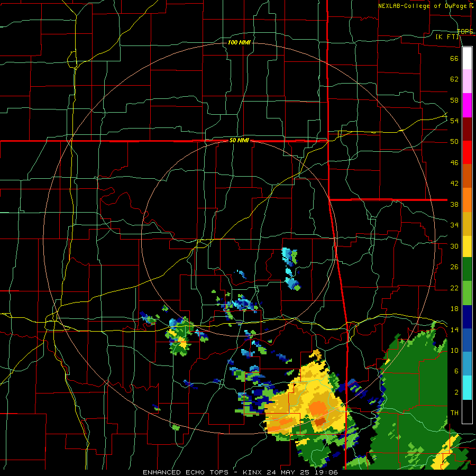Click the "TH" legend label
The width and height of the screenshot is (476, 476).
click(x=454, y=413)
